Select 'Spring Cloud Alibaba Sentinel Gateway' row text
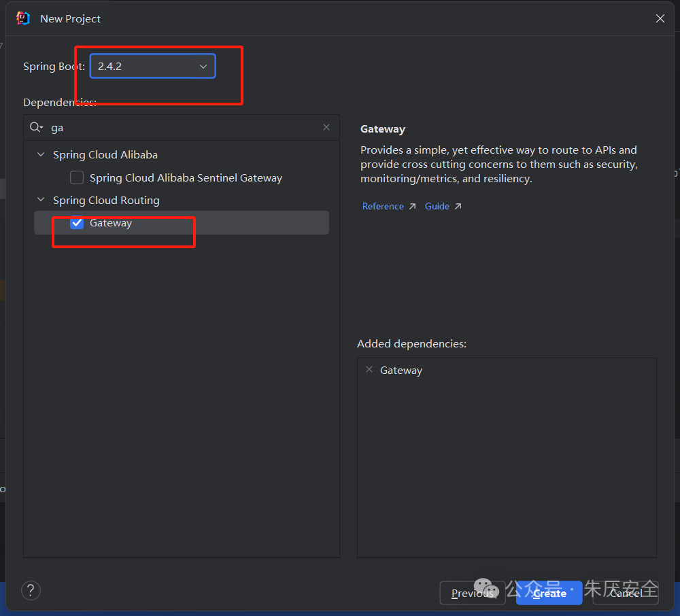Screen dimensions: 680x616 coord(186,177)
